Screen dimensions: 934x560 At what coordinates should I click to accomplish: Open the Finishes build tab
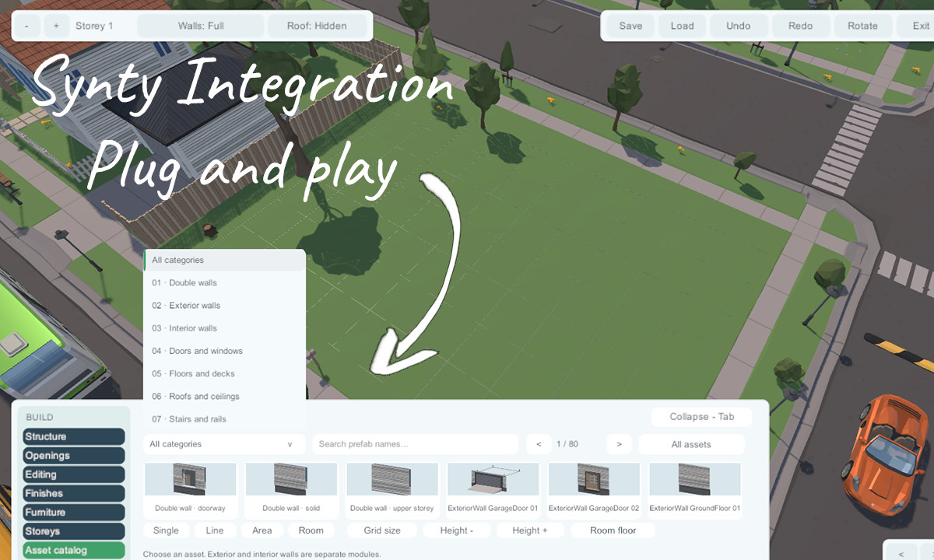pyautogui.click(x=74, y=493)
